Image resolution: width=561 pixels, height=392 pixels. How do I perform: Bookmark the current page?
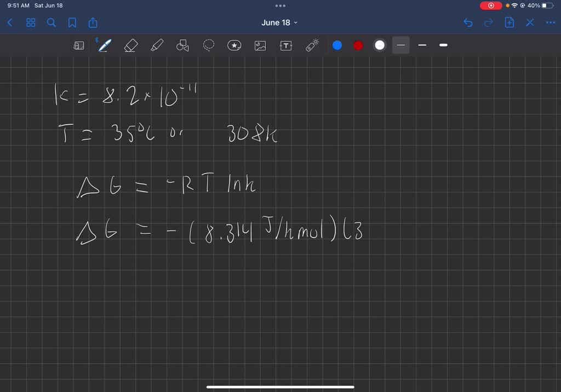click(x=72, y=23)
